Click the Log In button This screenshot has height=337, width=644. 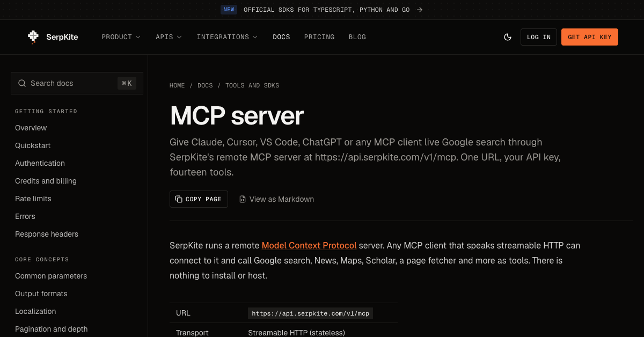tap(539, 37)
